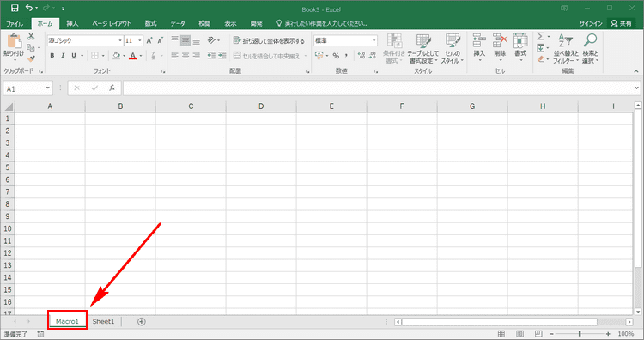
Task: Click the Insert Function fx icon
Action: tap(112, 88)
